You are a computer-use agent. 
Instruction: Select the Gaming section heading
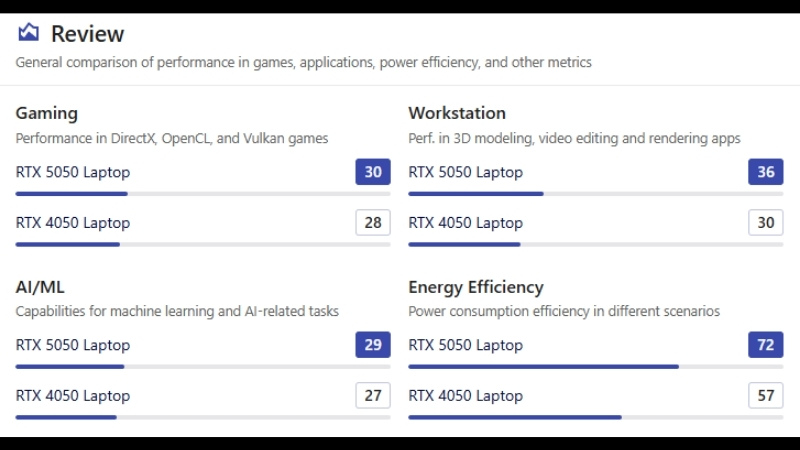click(46, 113)
